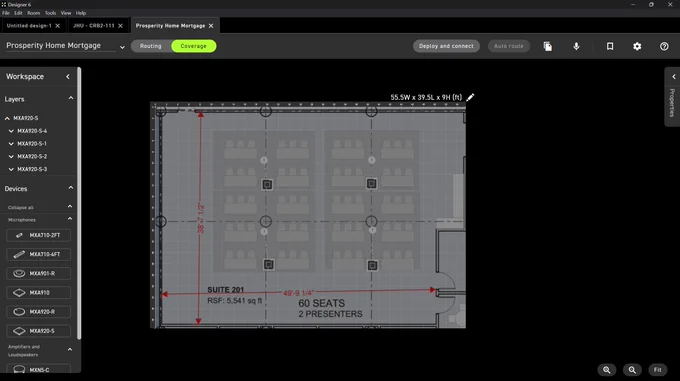Open the File menu

pos(6,13)
